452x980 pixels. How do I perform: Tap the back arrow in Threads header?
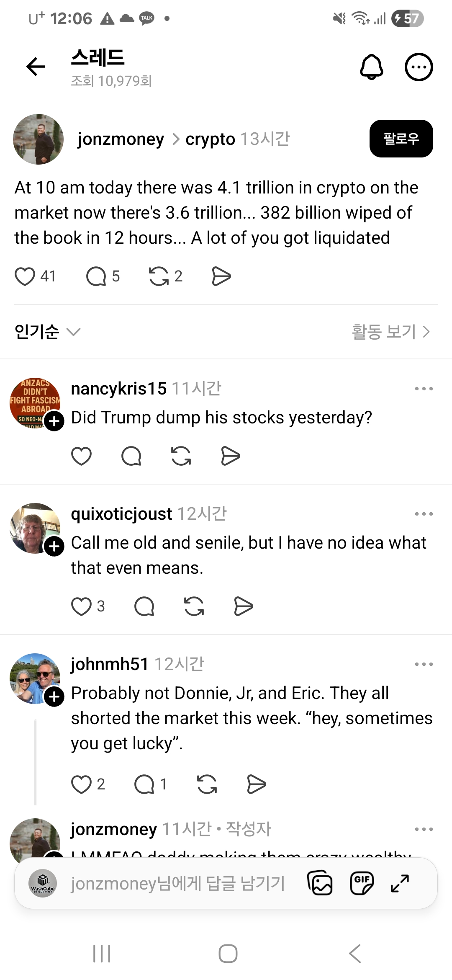36,67
